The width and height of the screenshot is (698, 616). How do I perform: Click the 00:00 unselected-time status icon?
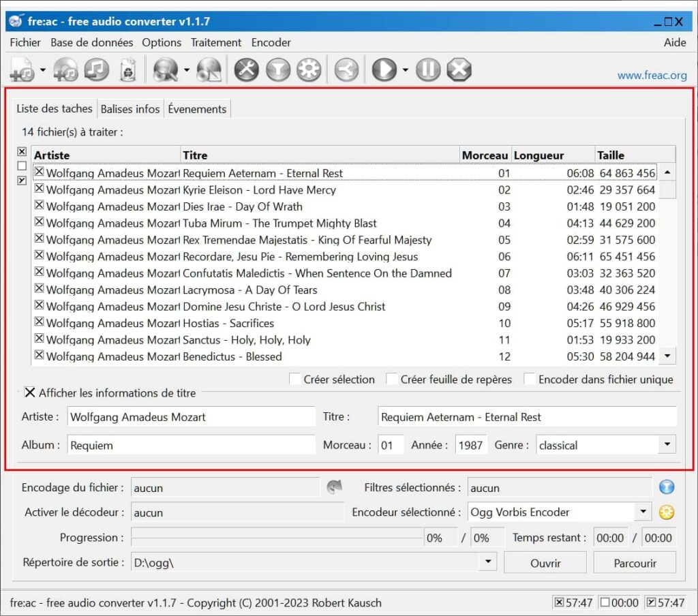[x=605, y=602]
